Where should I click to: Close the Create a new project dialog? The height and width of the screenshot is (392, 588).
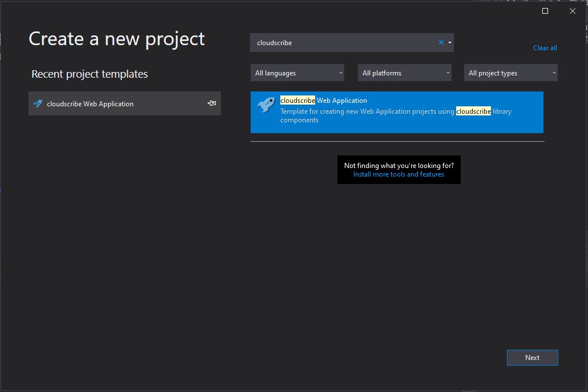click(573, 11)
